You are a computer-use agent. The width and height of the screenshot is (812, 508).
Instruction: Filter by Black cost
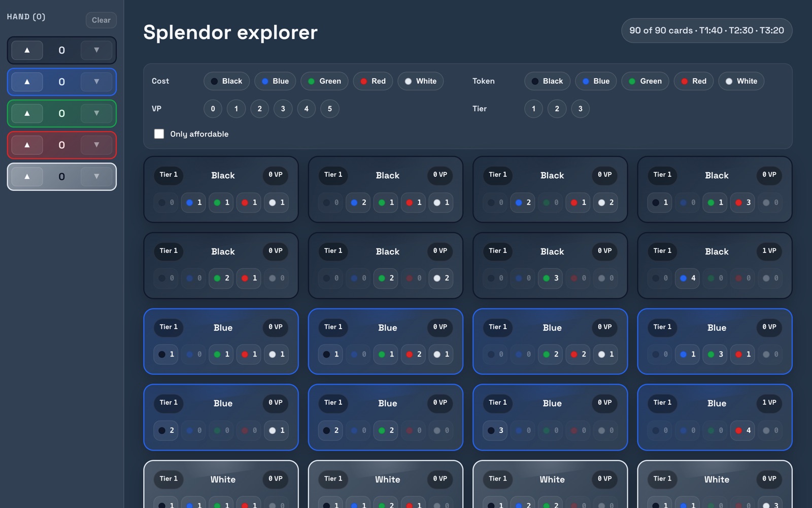227,81
